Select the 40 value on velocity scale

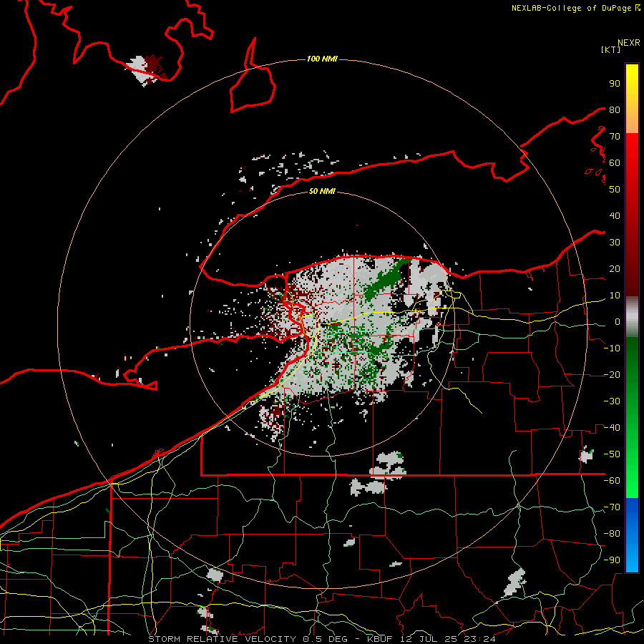[615, 215]
